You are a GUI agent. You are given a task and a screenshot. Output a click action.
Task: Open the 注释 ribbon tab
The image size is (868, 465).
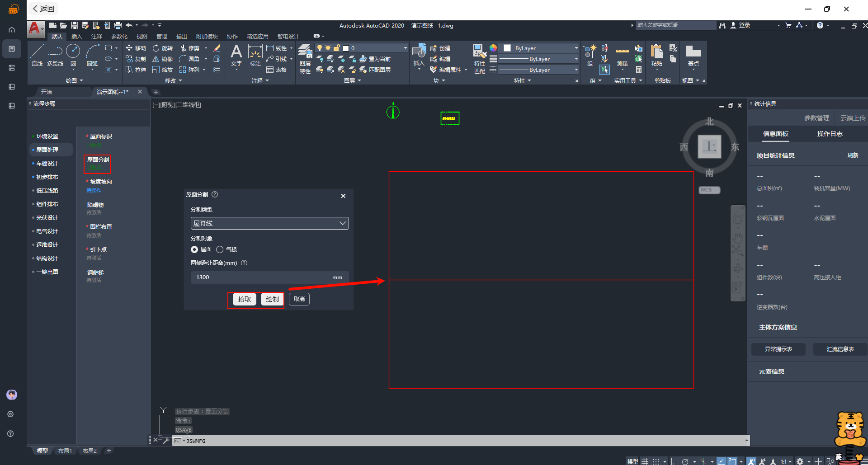pyautogui.click(x=96, y=36)
